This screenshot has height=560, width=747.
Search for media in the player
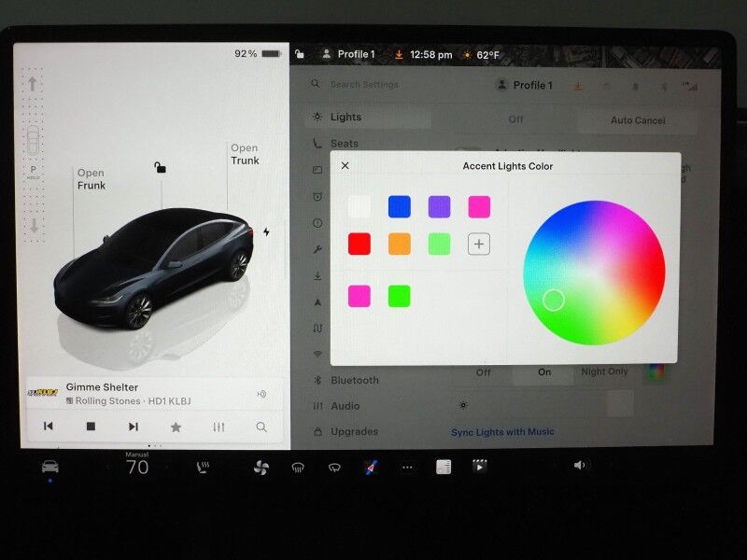pos(261,427)
